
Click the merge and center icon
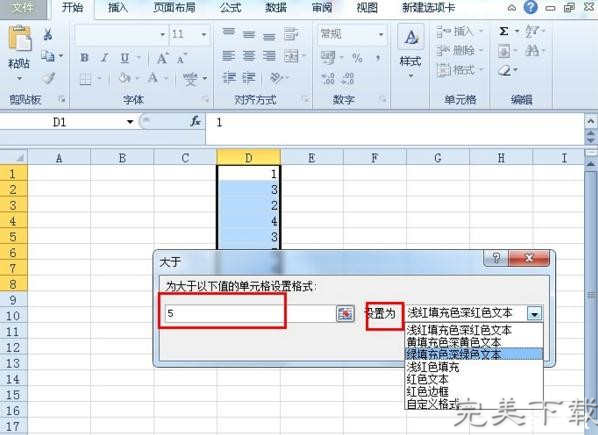point(291,56)
